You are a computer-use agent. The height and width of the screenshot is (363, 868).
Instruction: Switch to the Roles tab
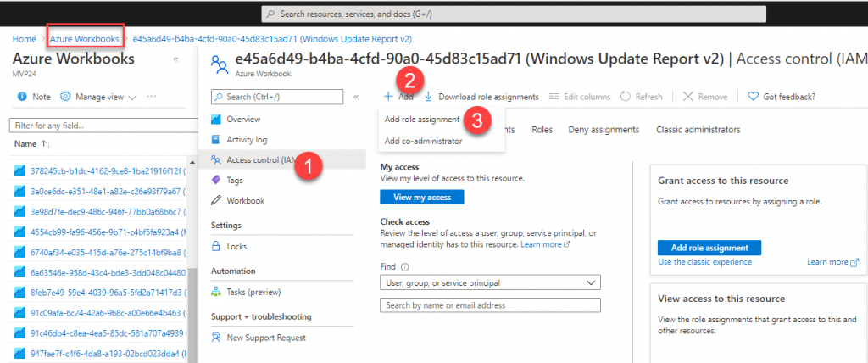coord(542,129)
